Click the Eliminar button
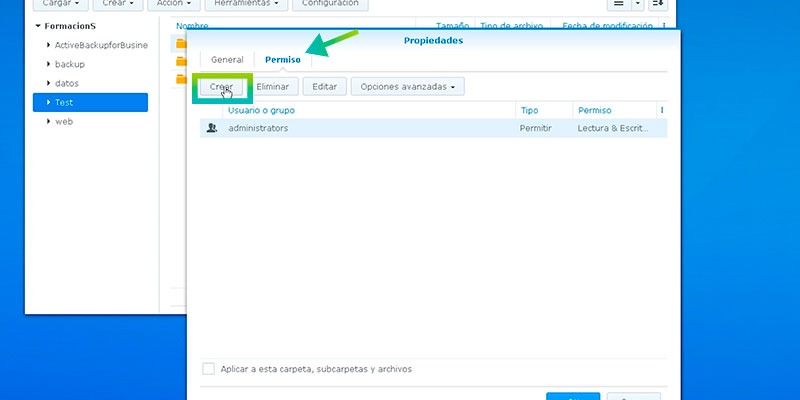Screen dimensions: 800x400 272,87
